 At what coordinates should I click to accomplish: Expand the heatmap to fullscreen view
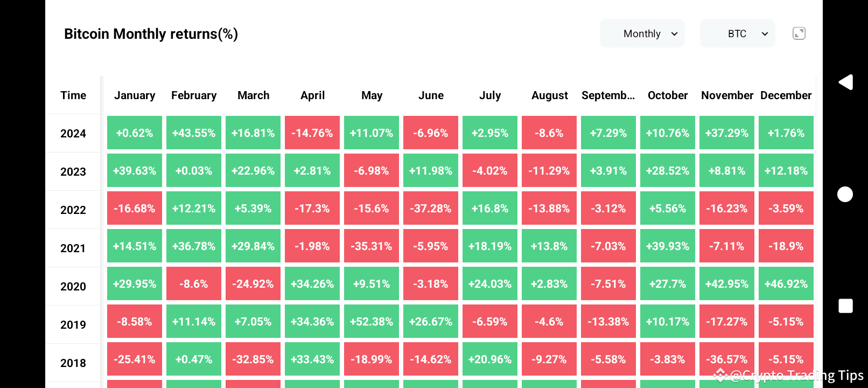pos(799,33)
